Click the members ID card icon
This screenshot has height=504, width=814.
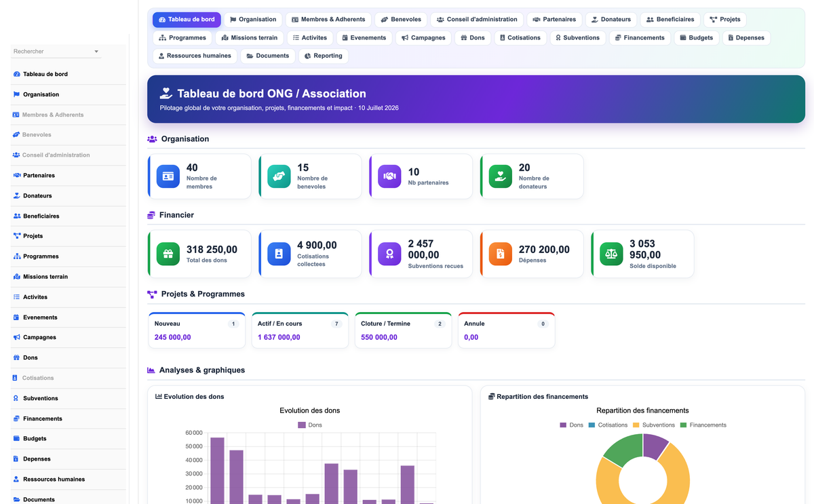point(168,176)
